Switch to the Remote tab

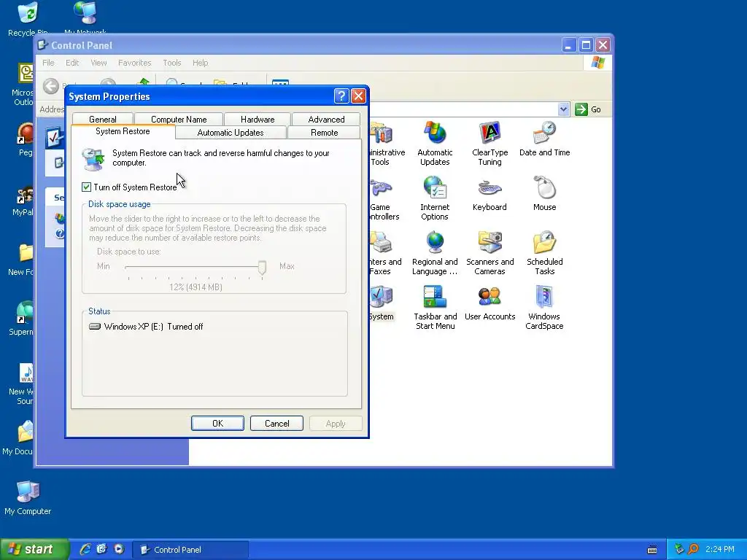(324, 133)
